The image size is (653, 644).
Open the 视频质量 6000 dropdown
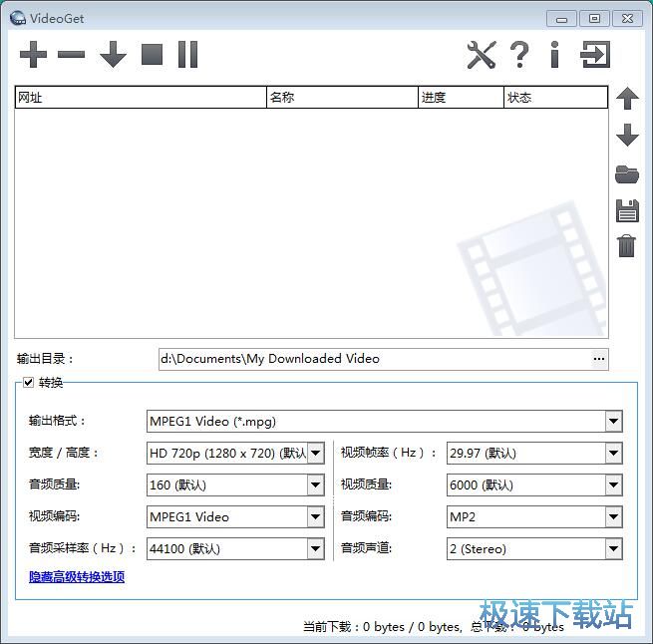tap(534, 484)
